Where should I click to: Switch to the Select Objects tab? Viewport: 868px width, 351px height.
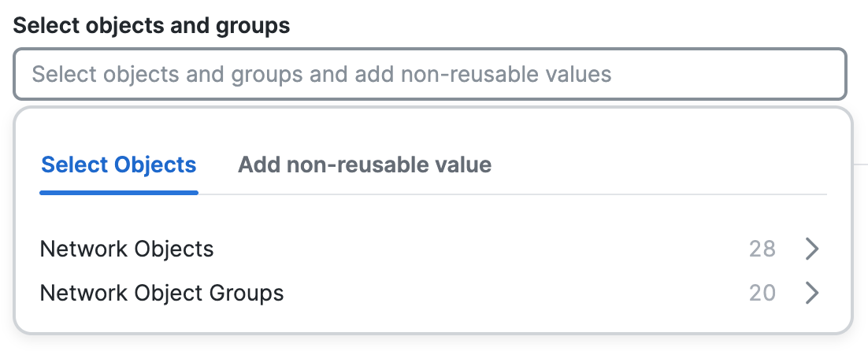(119, 165)
